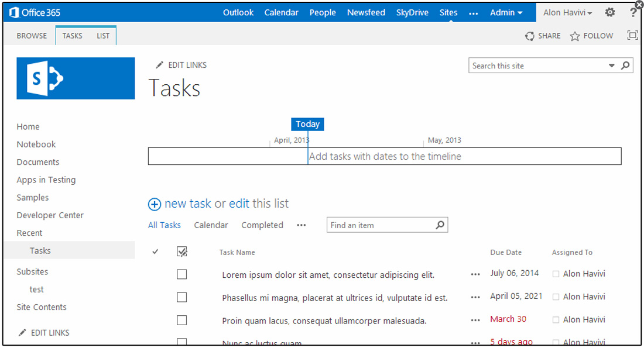Open the TASKS ribbon tab

coord(72,36)
